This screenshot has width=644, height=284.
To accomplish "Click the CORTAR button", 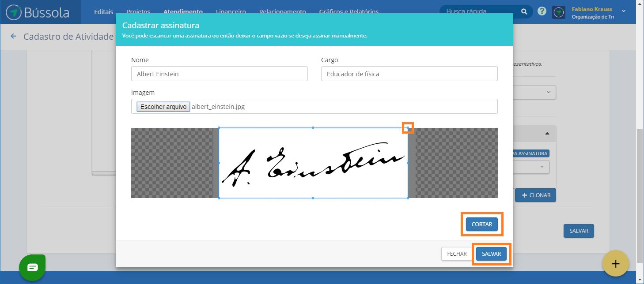I will 481,224.
